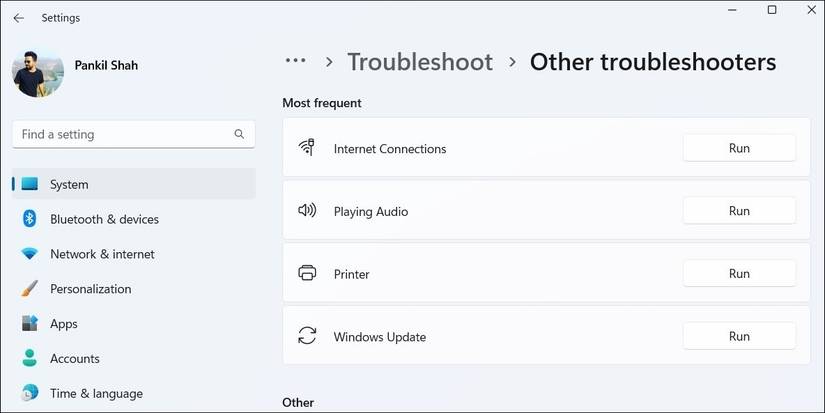
Task: Run the Windows Update troubleshooter
Action: click(739, 337)
